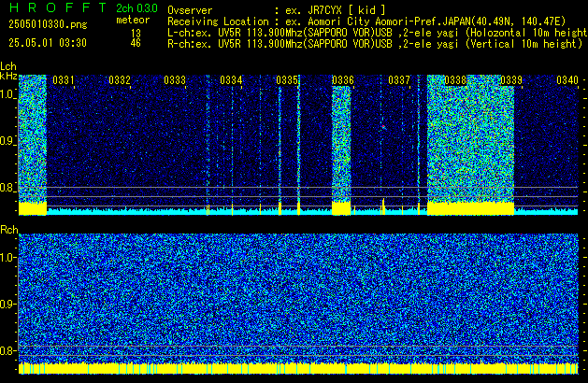Click the Rch 0.9 kHz axis label
Screen dimensions: 588x383
point(7,304)
